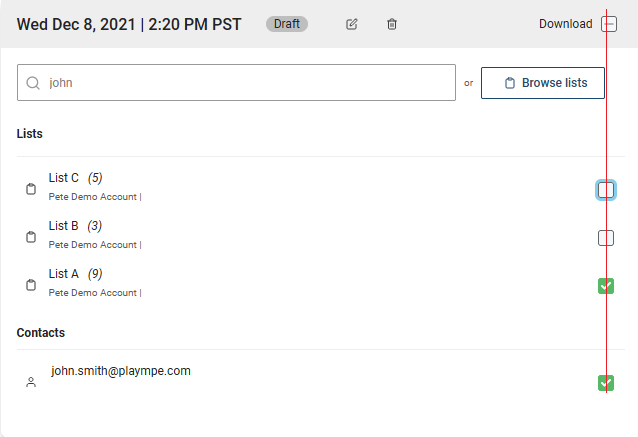This screenshot has height=437, width=638.
Task: Toggle the Download checkbox in header
Action: click(x=609, y=24)
